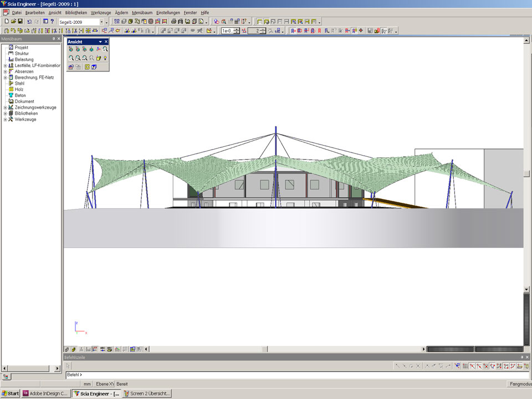Toggle the dot grid snap icon
This screenshot has width=532, height=399.
pos(465,366)
